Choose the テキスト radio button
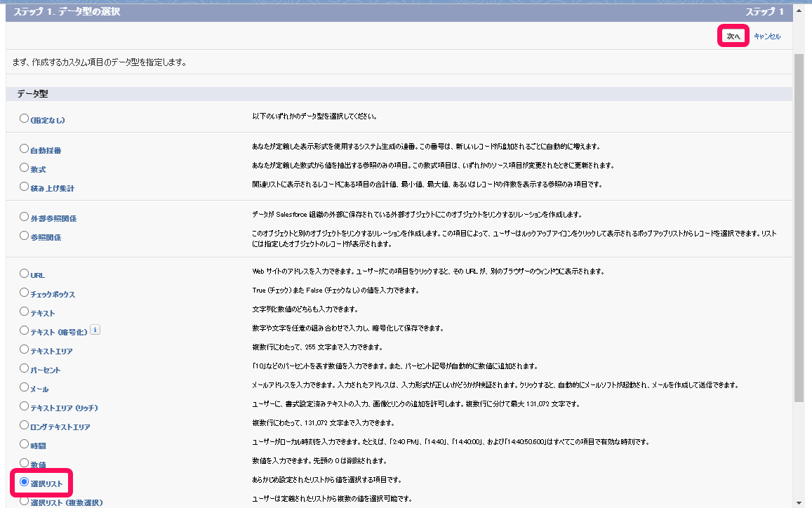 (25, 311)
